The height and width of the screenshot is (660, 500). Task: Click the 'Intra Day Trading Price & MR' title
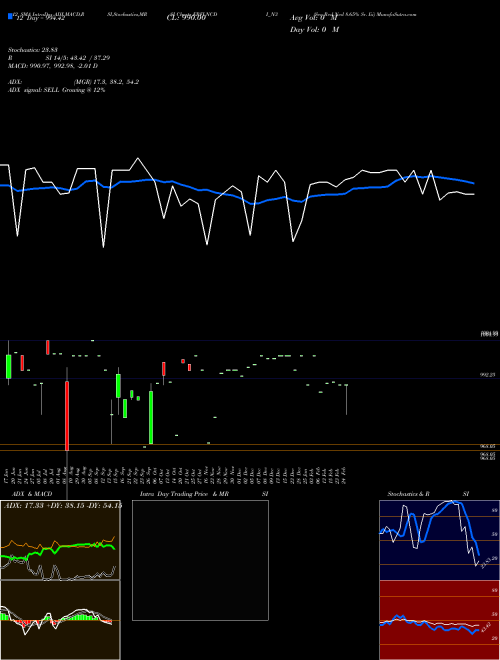184,494
